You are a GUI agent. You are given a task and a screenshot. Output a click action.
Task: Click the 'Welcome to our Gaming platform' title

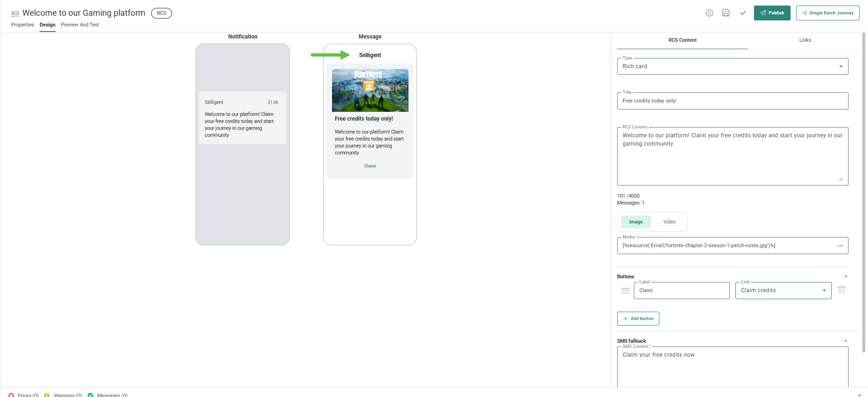84,13
